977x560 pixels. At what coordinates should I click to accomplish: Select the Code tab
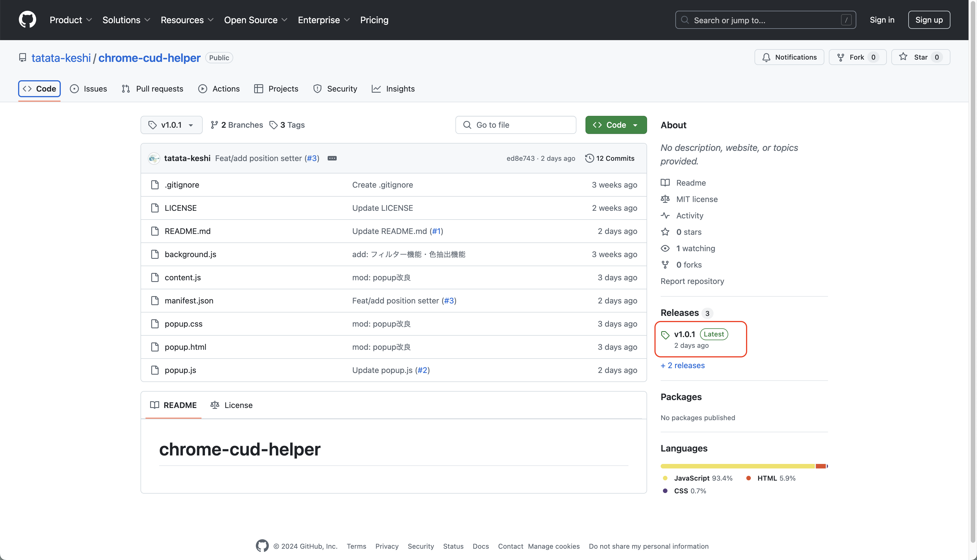pos(39,89)
